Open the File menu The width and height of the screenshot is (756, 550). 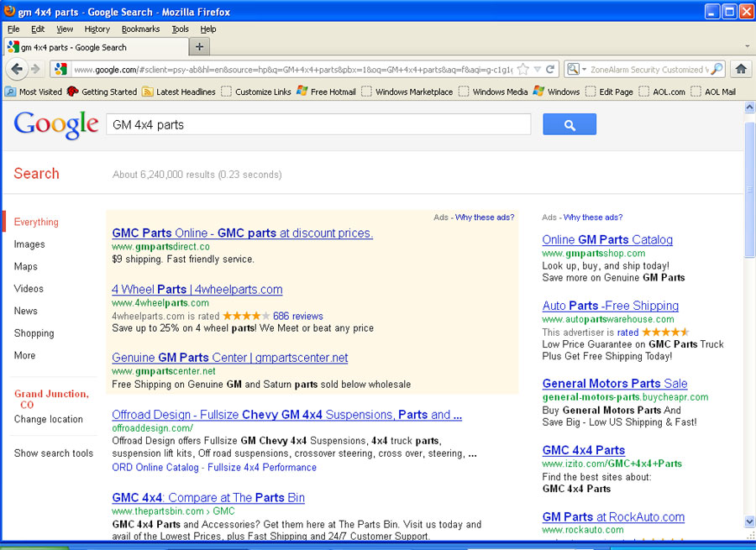[x=13, y=29]
